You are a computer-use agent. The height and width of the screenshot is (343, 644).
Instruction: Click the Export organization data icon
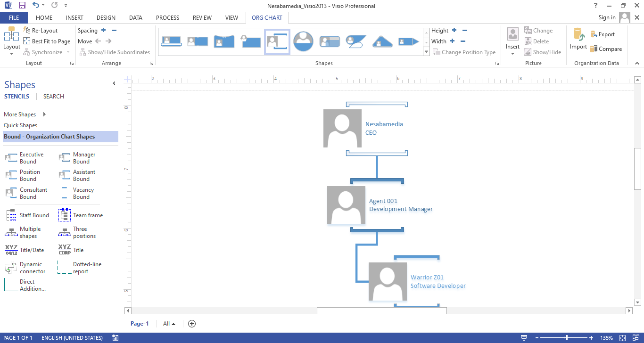[594, 34]
